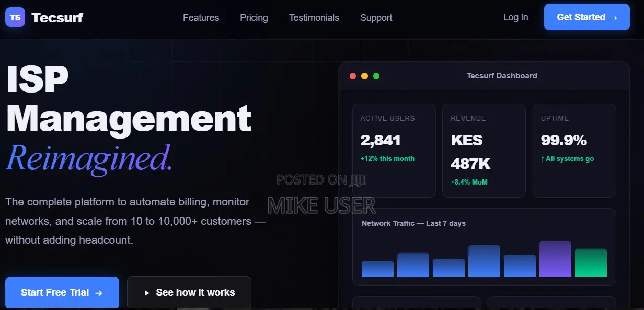Visit the Support page link

pyautogui.click(x=376, y=18)
